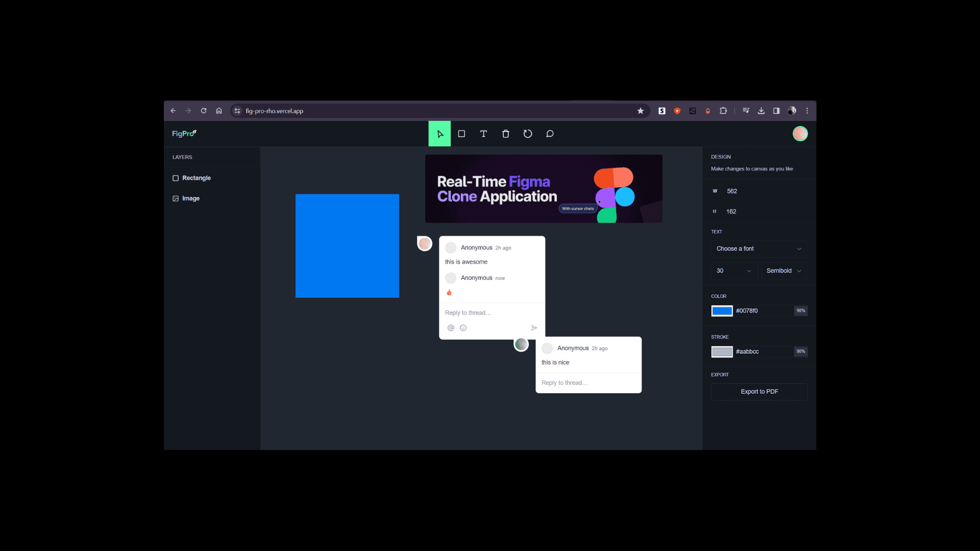
Task: Click the blue fill color swatch
Action: coord(722,311)
